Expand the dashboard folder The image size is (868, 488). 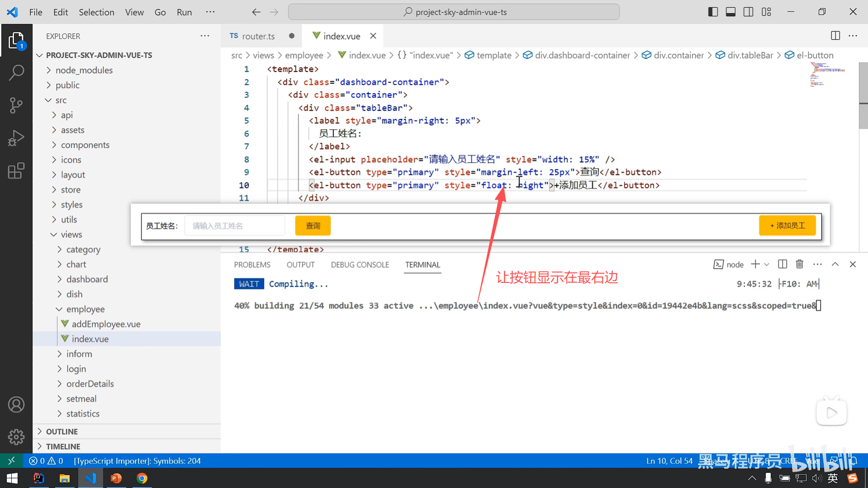pyautogui.click(x=87, y=279)
